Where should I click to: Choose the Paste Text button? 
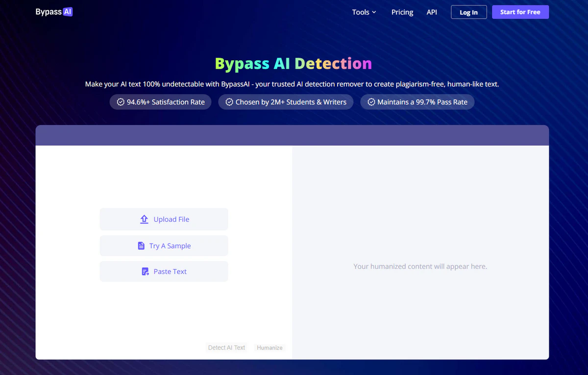(x=164, y=272)
